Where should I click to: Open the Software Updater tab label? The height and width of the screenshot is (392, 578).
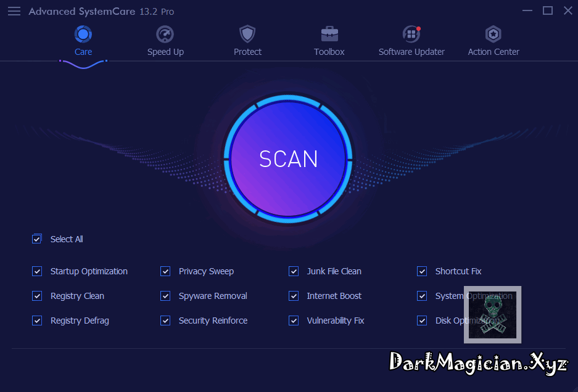pyautogui.click(x=411, y=52)
